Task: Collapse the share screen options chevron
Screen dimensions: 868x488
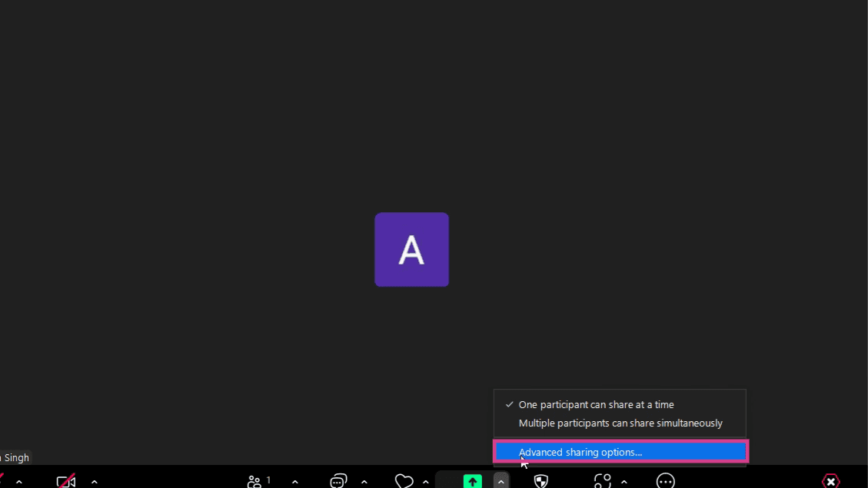Action: tap(501, 481)
